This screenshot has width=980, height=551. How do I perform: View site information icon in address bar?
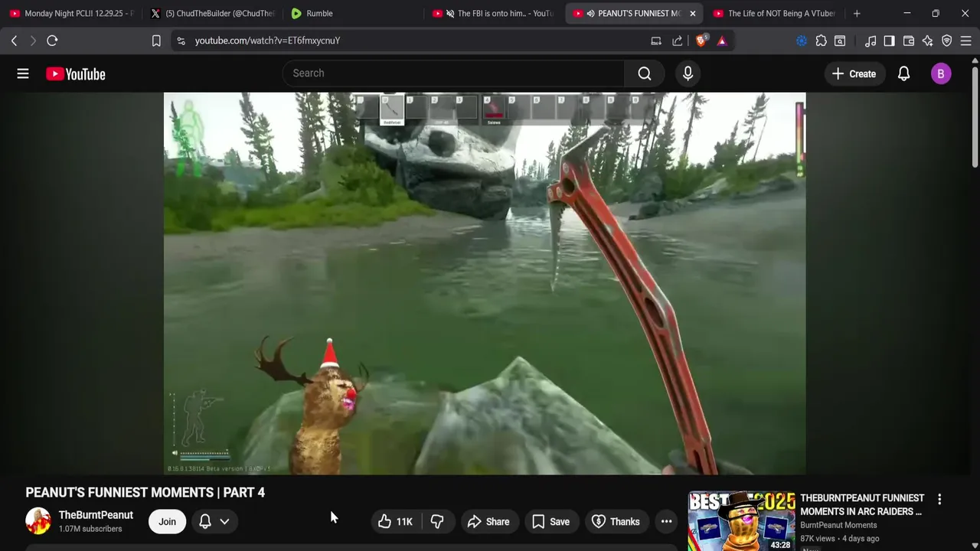click(x=181, y=41)
